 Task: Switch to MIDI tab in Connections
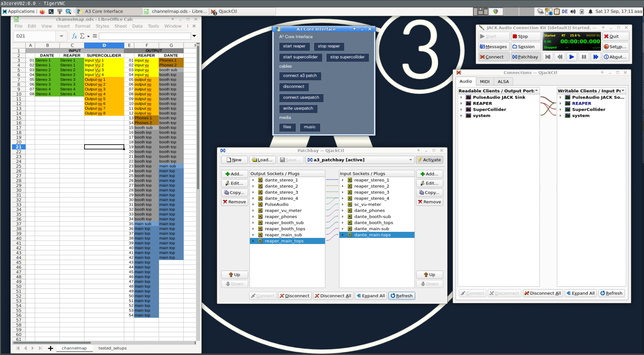pyautogui.click(x=485, y=82)
